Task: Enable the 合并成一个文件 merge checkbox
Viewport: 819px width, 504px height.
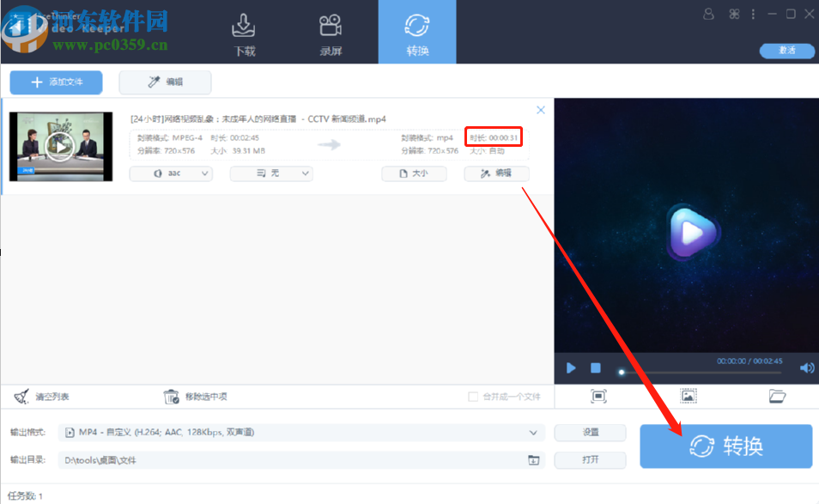Action: click(x=471, y=395)
